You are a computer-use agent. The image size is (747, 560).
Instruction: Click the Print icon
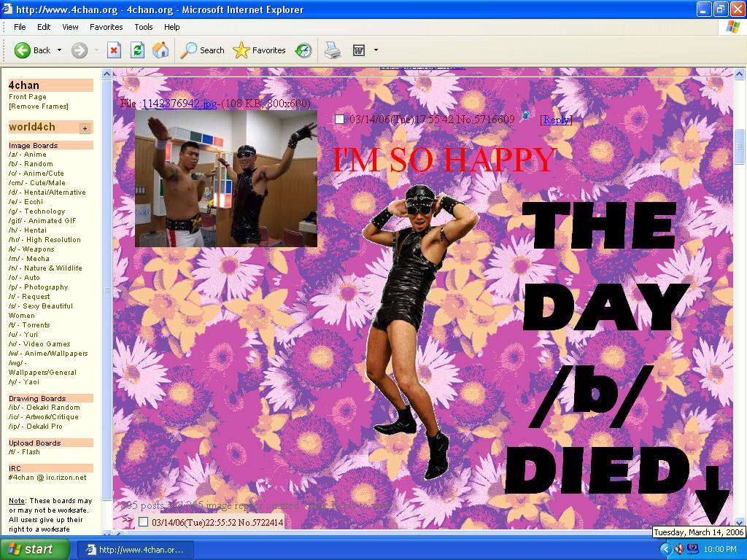(333, 50)
